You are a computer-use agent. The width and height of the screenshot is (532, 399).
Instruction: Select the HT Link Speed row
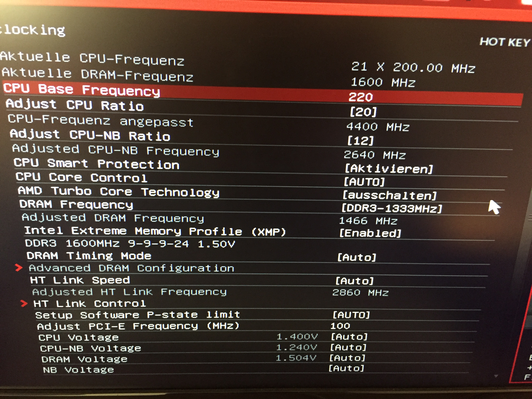point(80,280)
